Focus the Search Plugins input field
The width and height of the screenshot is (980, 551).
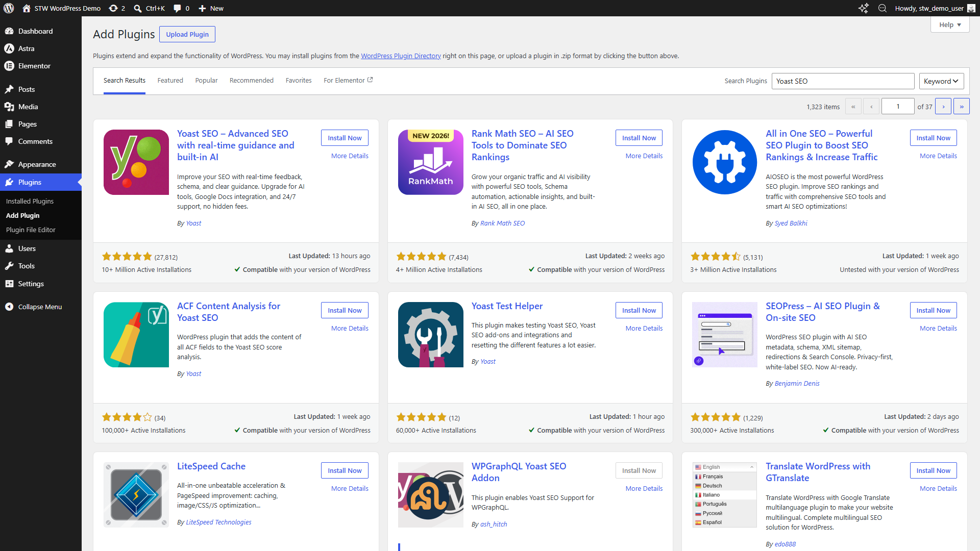click(x=843, y=81)
